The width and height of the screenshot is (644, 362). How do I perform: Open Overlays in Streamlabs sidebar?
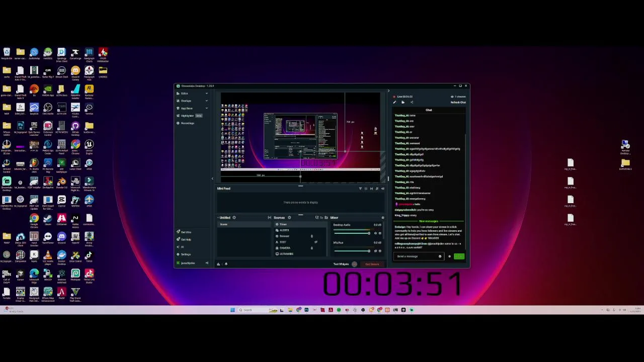pyautogui.click(x=186, y=101)
